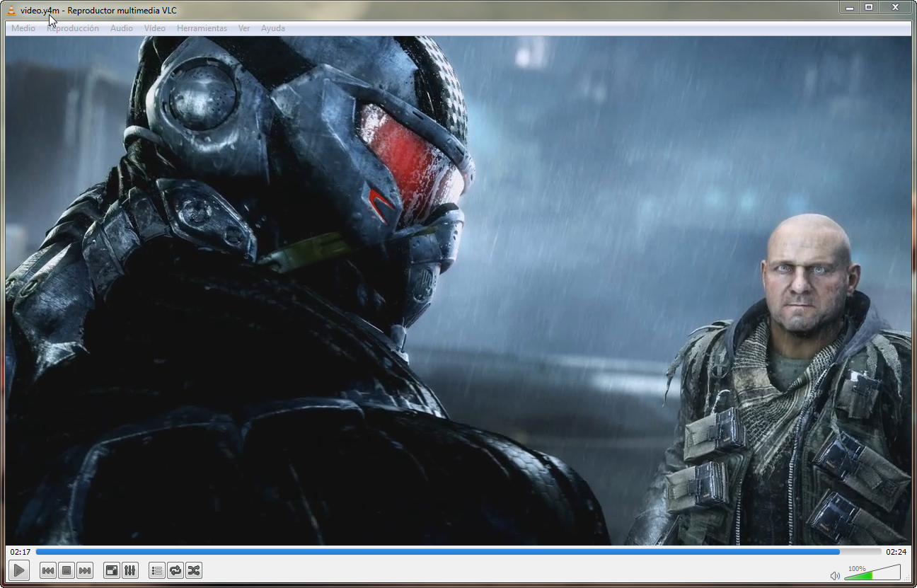
Task: Open the Vídeo menu
Action: point(155,28)
